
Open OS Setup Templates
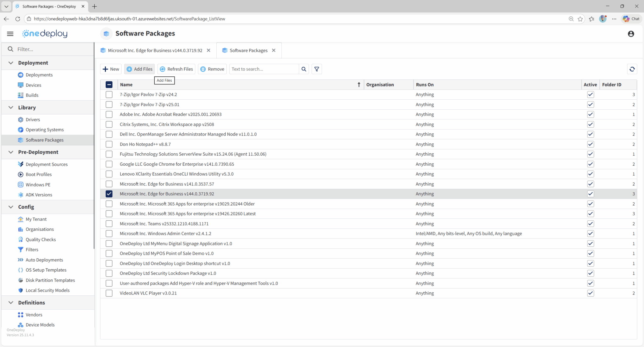[46, 270]
